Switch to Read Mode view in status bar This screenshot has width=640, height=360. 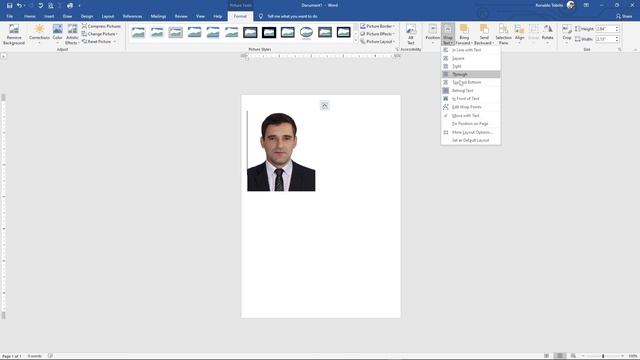tap(547, 356)
